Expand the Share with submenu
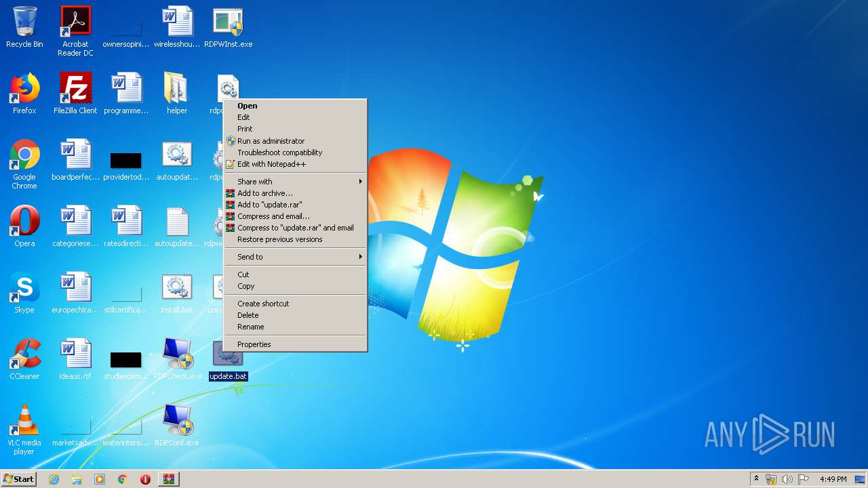 tap(295, 182)
